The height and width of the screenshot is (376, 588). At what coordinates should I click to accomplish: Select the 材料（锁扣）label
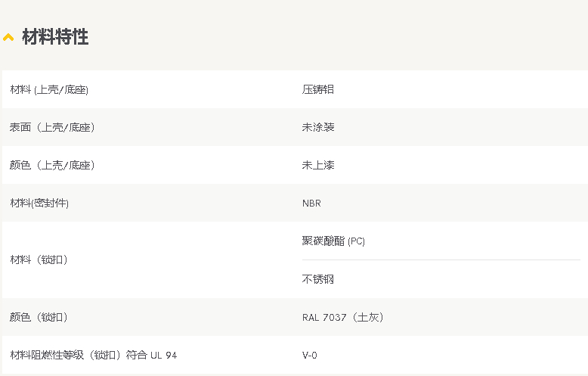click(39, 259)
